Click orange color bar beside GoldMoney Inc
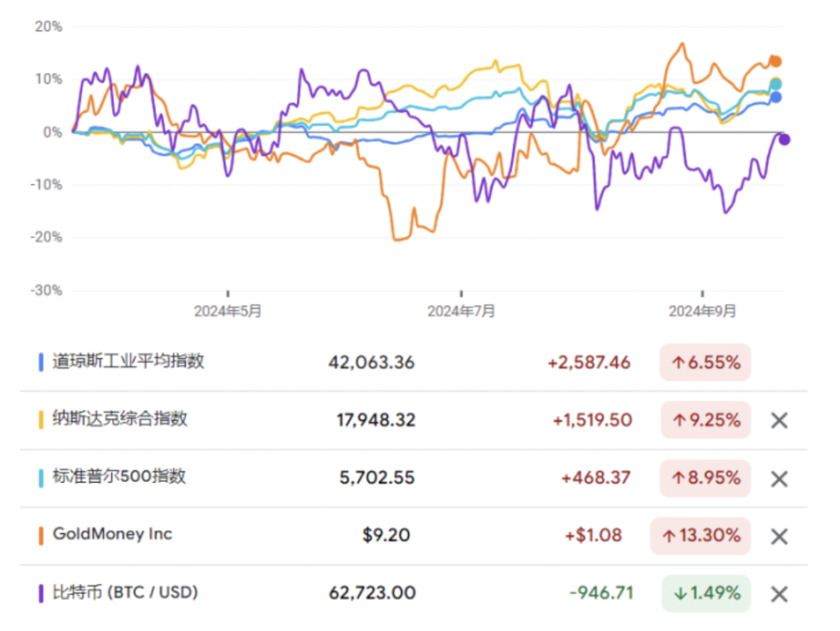This screenshot has height=631, width=840. coord(41,536)
